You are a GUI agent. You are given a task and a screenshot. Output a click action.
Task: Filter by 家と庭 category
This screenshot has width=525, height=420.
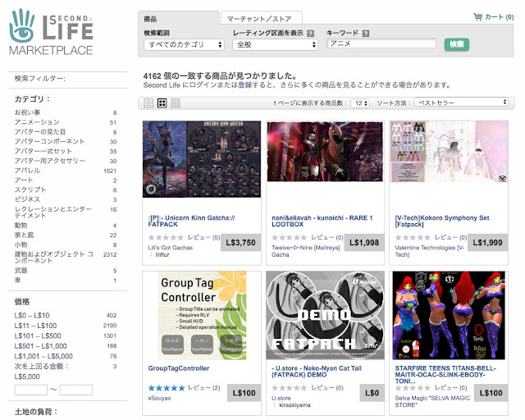[24, 235]
